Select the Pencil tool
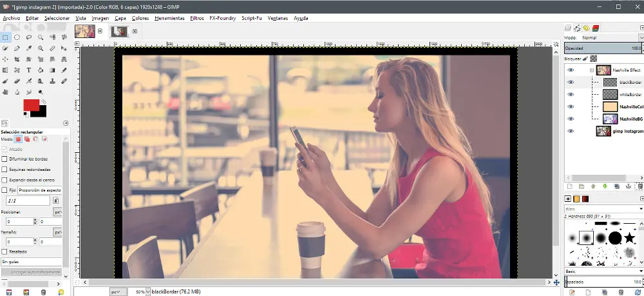Screen dimensions: 644x296 [x=64, y=70]
